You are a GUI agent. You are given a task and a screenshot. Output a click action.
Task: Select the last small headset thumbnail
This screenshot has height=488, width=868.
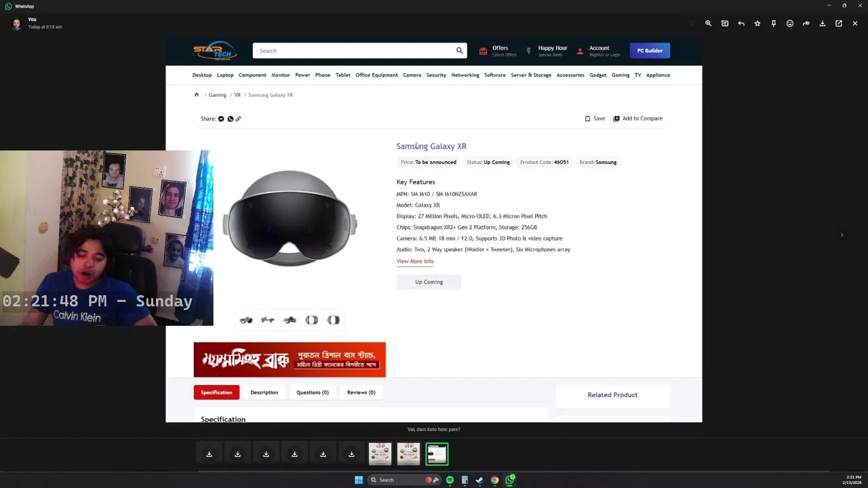333,320
